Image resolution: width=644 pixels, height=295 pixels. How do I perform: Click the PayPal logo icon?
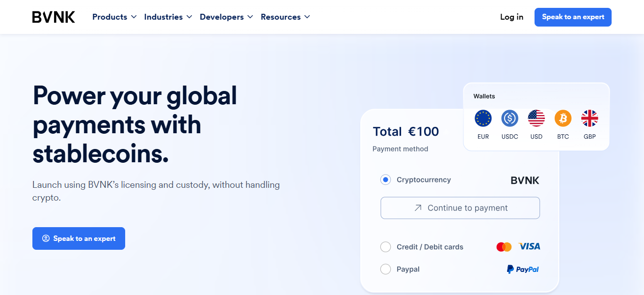coord(523,269)
